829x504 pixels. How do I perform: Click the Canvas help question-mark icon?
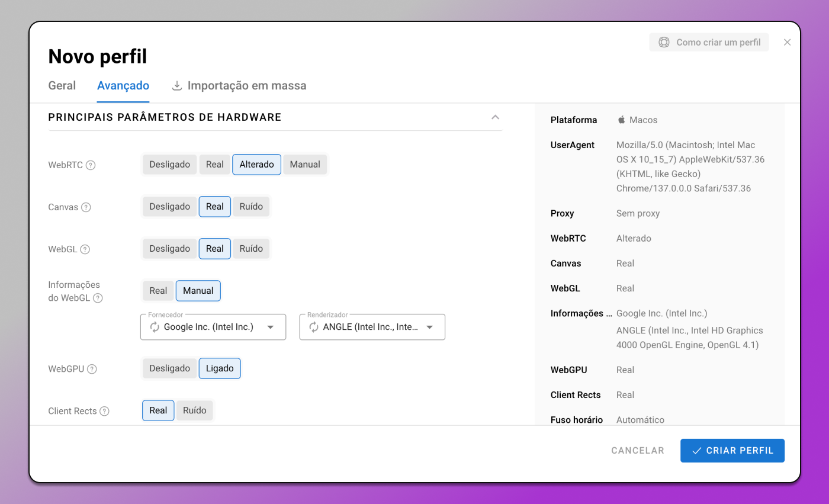click(86, 207)
